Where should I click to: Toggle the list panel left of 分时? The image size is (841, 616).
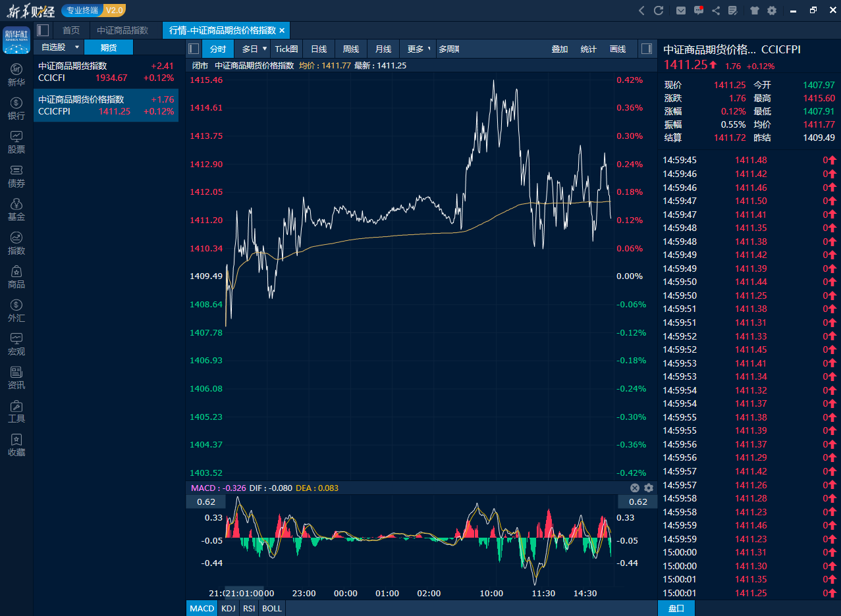pyautogui.click(x=194, y=49)
